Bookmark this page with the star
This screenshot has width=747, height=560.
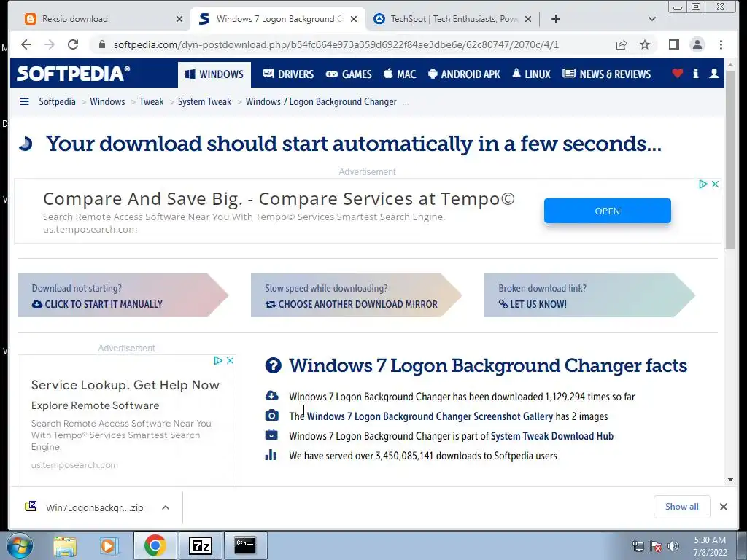tap(645, 44)
